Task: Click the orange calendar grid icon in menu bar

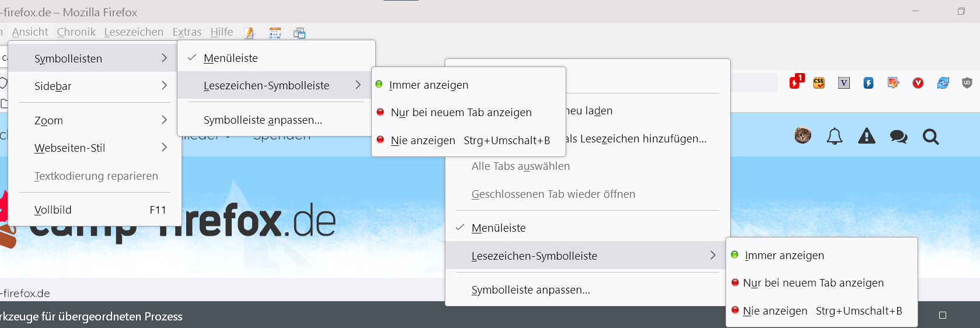Action: pyautogui.click(x=275, y=33)
